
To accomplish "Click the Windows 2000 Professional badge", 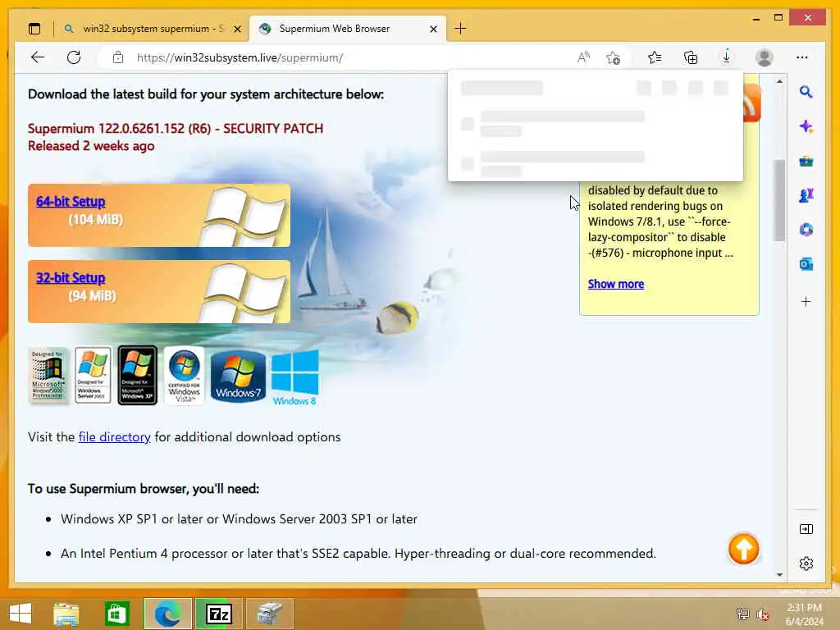I will point(48,375).
